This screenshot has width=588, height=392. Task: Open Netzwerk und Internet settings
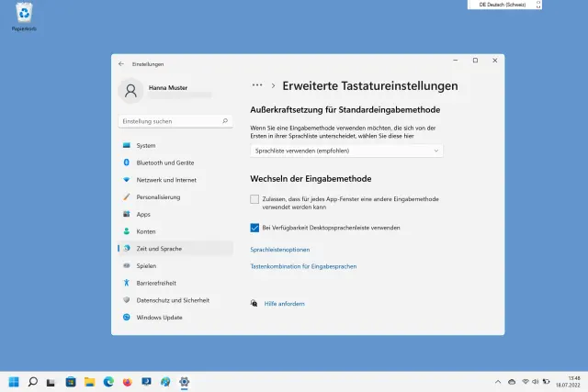click(175, 180)
